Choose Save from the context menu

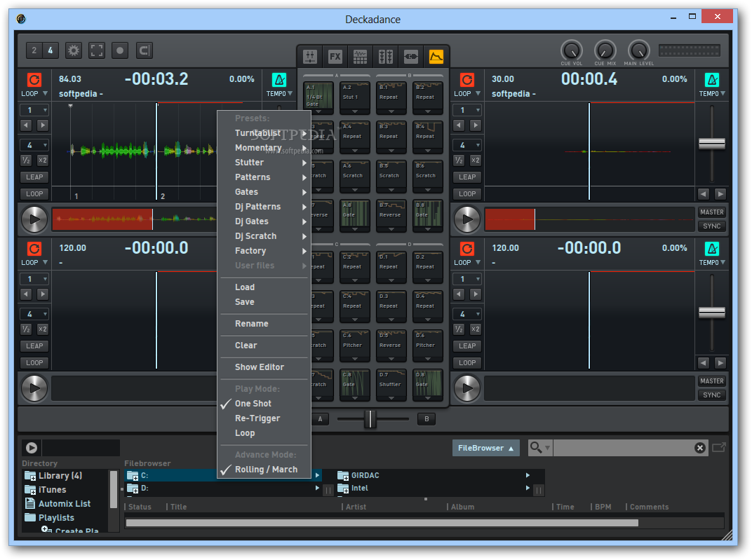tap(264, 302)
